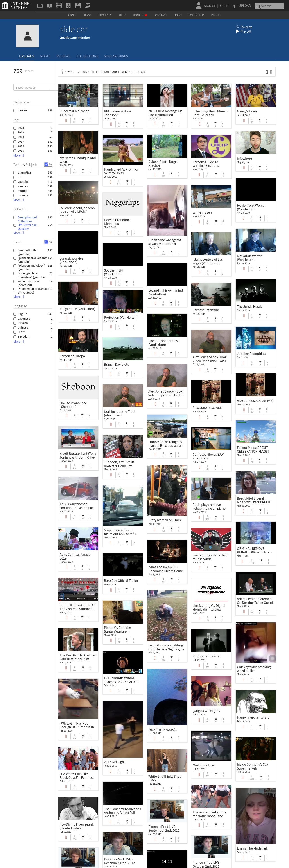Click the Favorite star for side.car
The width and height of the screenshot is (289, 868).
tap(237, 27)
